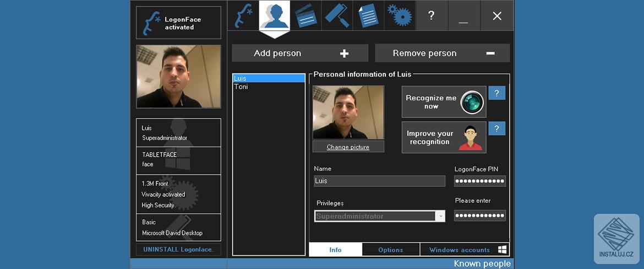Click the LogonFace activated status panel
This screenshot has height=269, width=644.
tap(178, 23)
